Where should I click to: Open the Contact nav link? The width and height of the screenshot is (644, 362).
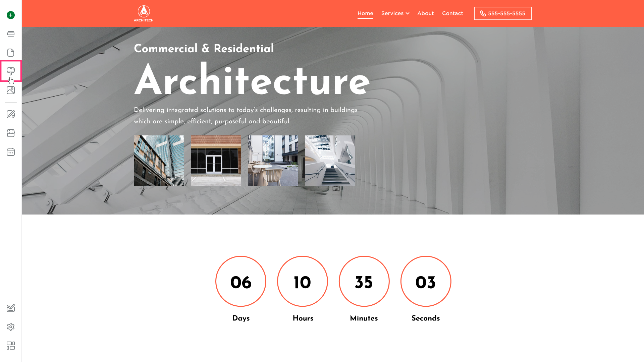pyautogui.click(x=452, y=13)
